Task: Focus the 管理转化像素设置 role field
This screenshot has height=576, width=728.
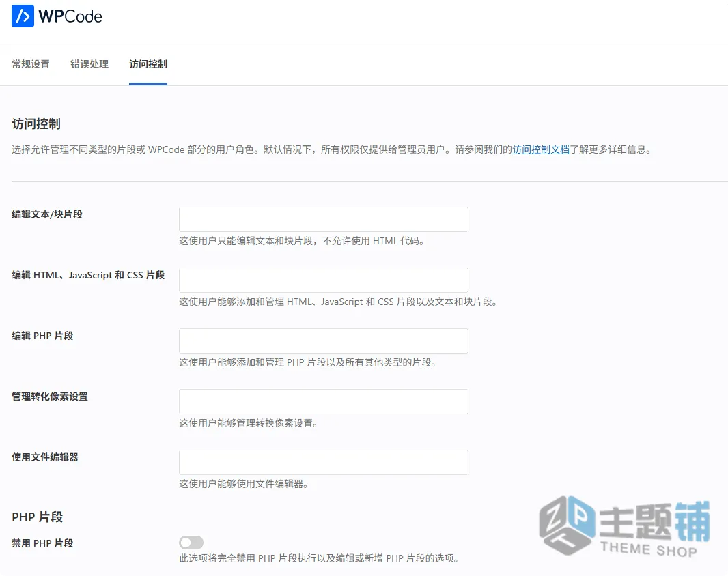Action: point(324,402)
